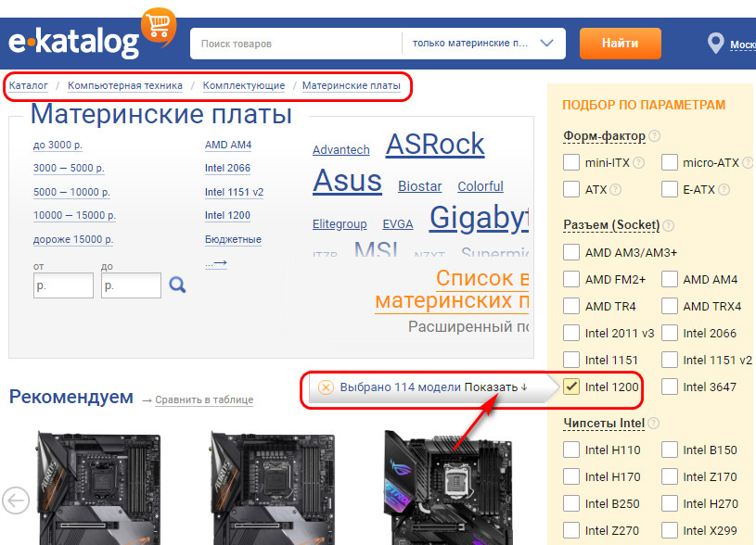
Task: Check the AMD AM3/AM3+ socket checkbox
Action: 571,252
